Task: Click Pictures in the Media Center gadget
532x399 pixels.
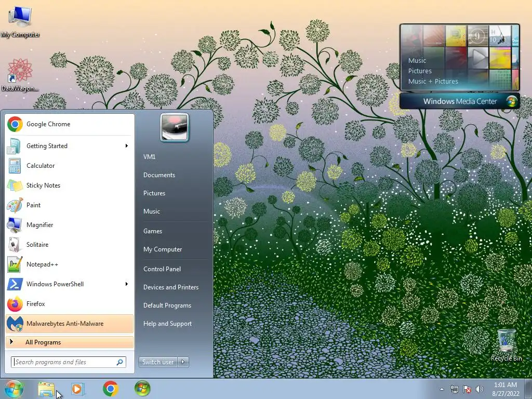Action: tap(420, 71)
